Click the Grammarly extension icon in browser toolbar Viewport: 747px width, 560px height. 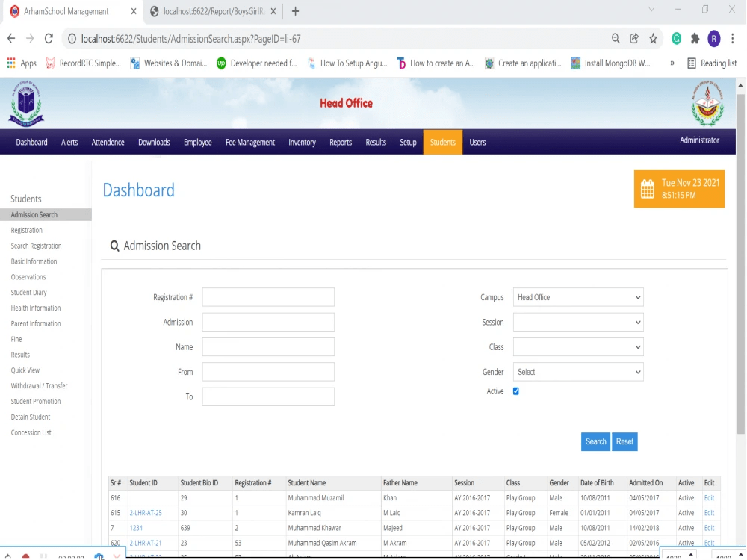[x=677, y=38]
